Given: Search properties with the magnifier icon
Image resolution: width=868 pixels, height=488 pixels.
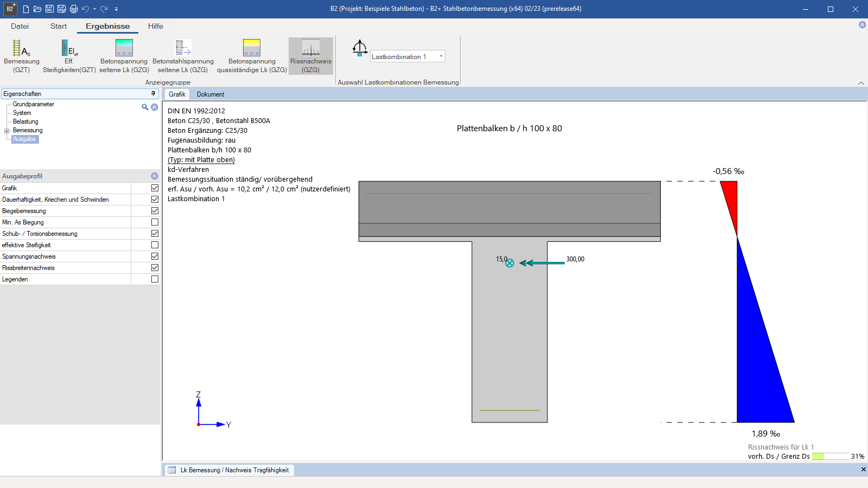Looking at the screenshot, I should click(x=145, y=107).
